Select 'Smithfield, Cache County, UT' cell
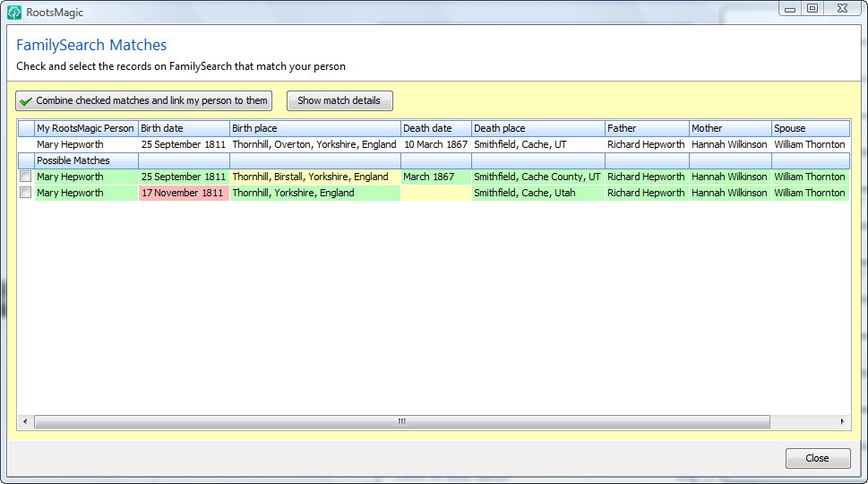 point(538,177)
